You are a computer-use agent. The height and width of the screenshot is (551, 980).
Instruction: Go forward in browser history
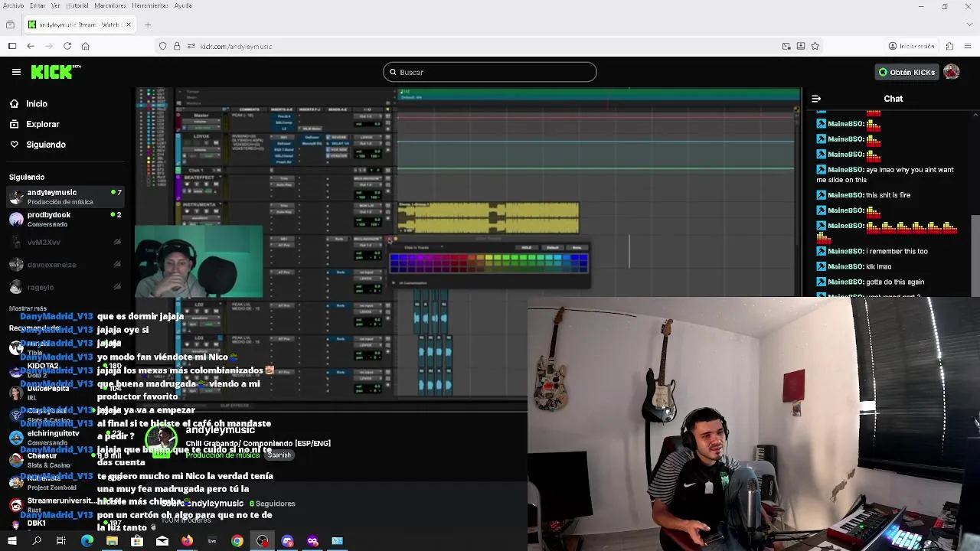click(x=49, y=46)
